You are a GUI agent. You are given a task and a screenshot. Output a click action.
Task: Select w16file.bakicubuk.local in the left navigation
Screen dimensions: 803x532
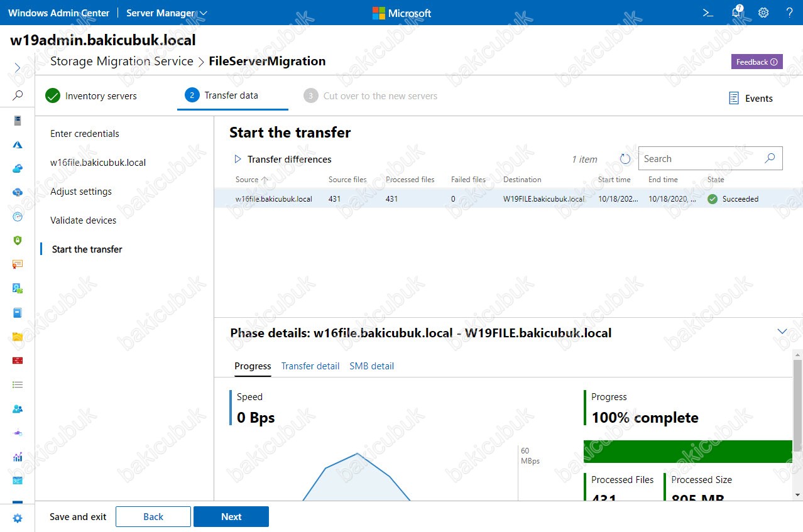tap(98, 163)
